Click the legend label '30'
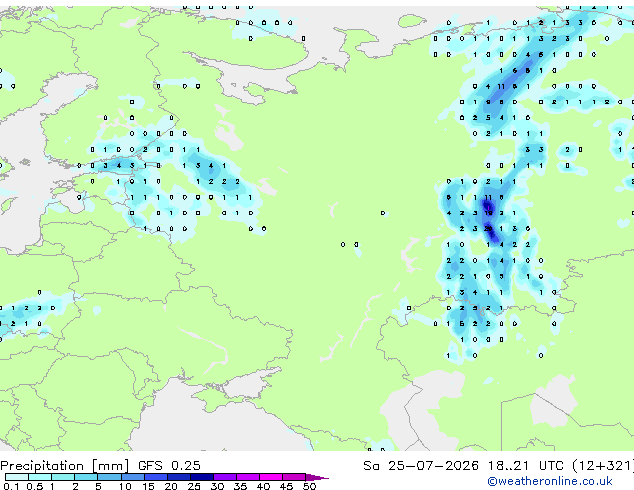The image size is (634, 490). 217,486
